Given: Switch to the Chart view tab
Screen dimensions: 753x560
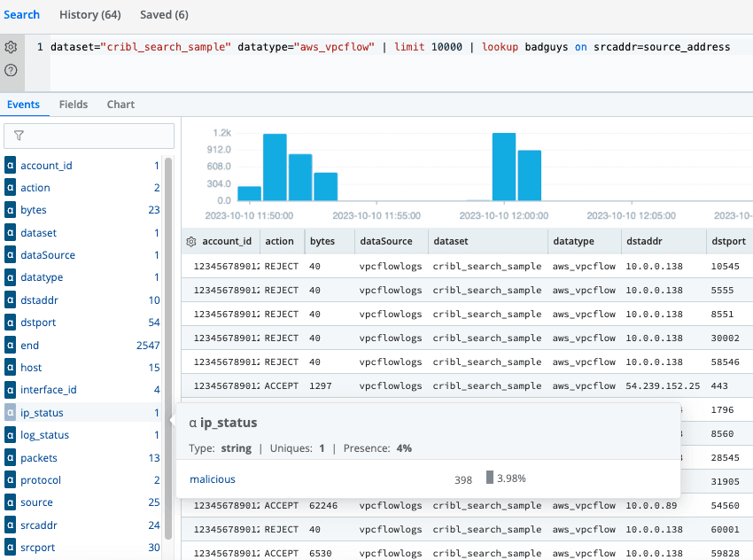Looking at the screenshot, I should tap(120, 105).
